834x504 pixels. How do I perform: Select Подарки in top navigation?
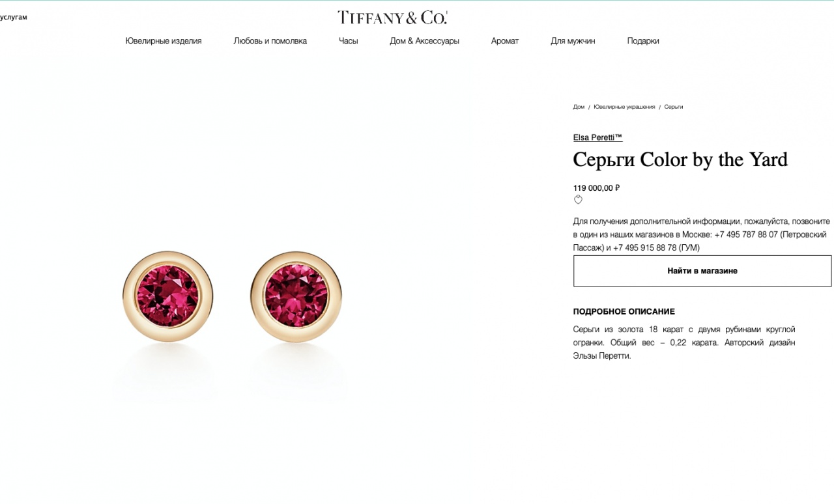643,40
